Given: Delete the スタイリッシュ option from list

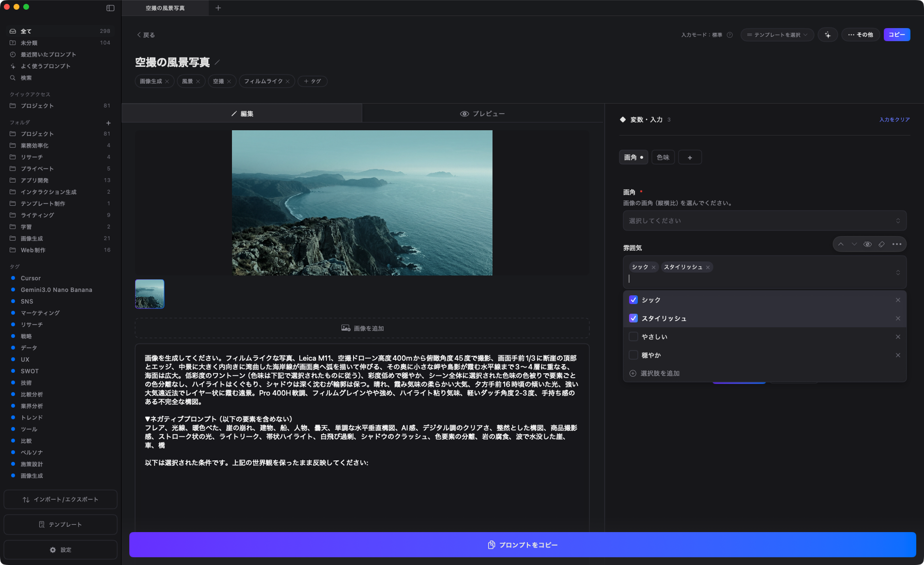Looking at the screenshot, I should [898, 319].
